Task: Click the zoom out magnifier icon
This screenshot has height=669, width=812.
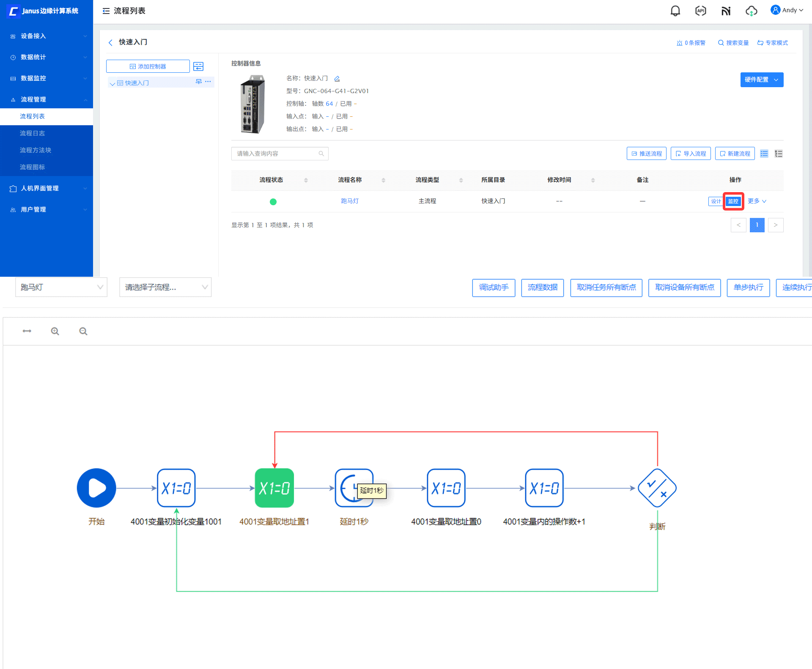Action: (x=83, y=331)
